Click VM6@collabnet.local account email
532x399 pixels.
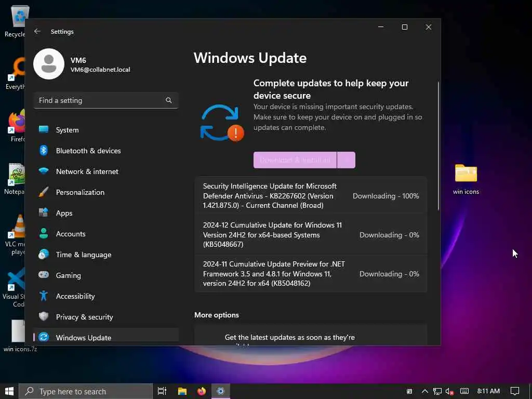pyautogui.click(x=100, y=70)
